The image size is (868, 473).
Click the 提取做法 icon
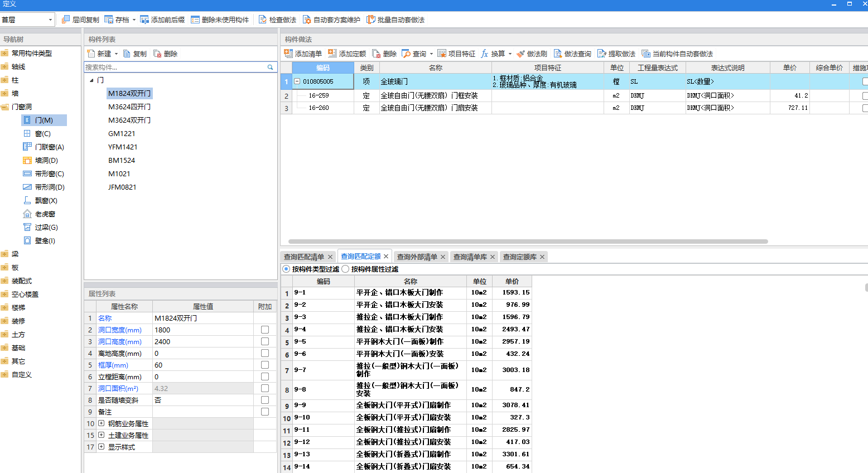pyautogui.click(x=602, y=54)
